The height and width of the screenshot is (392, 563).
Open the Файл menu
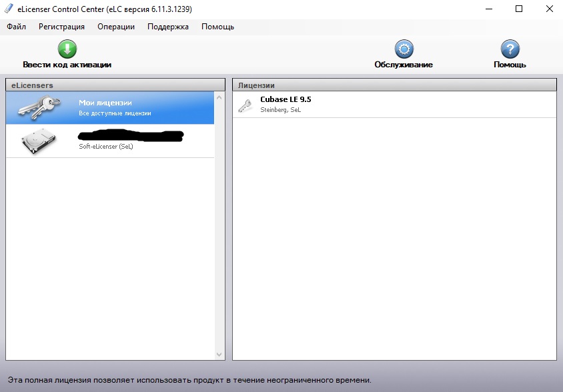pos(16,27)
